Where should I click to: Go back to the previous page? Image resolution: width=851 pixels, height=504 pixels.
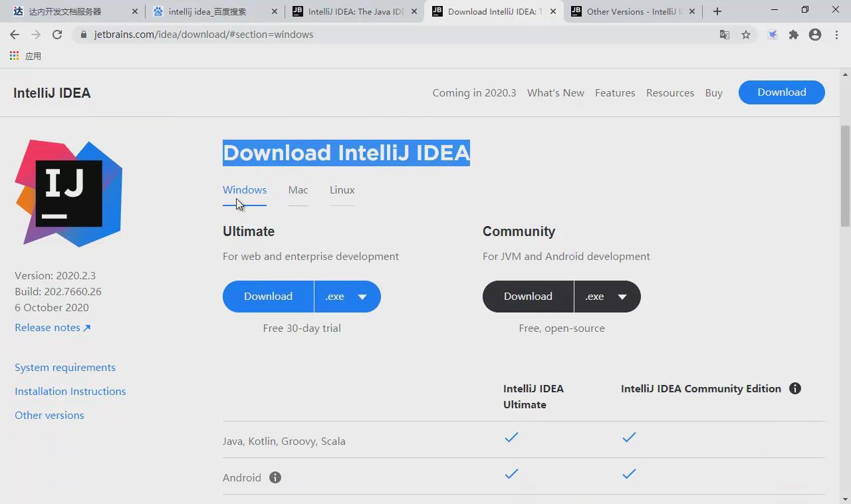pyautogui.click(x=15, y=35)
